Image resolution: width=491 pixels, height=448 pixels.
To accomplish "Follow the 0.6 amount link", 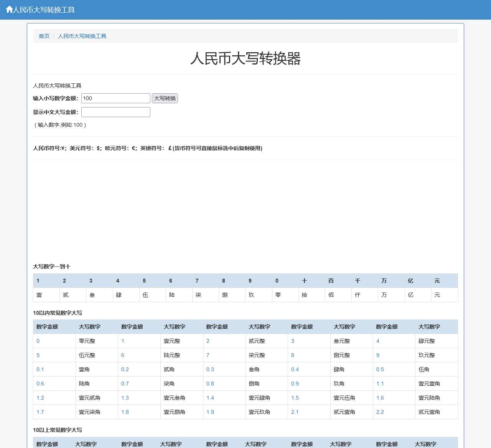I will coord(40,384).
